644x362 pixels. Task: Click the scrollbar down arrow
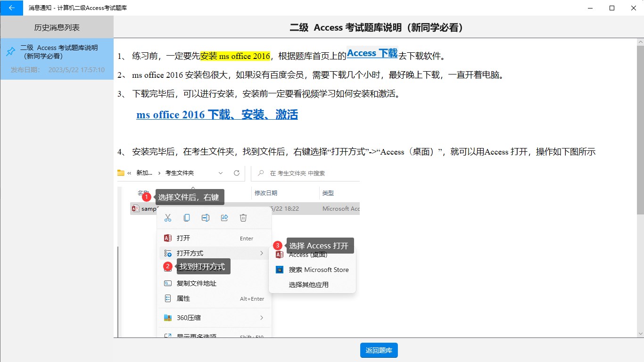pos(640,334)
